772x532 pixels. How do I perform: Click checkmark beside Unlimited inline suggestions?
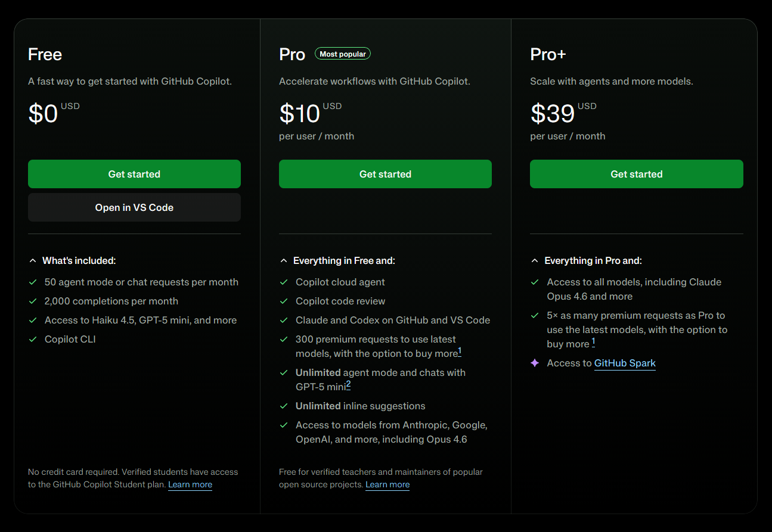(284, 406)
